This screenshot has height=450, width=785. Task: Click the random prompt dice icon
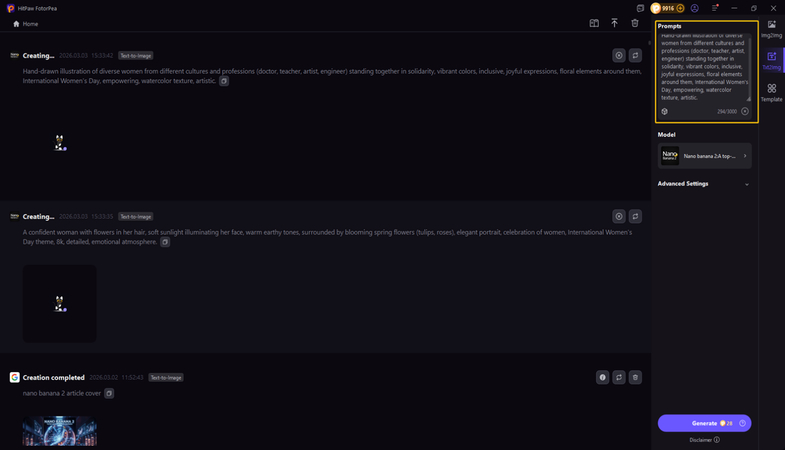(665, 111)
